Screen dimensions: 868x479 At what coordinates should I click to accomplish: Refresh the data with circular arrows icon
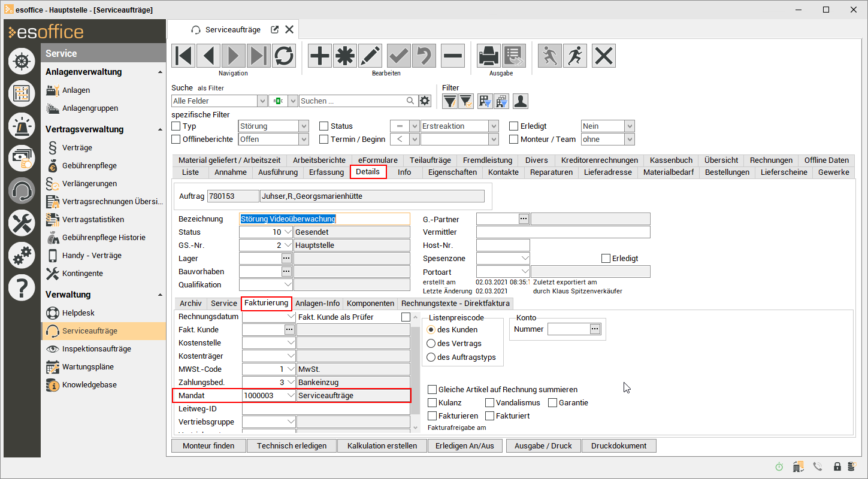[x=284, y=56]
